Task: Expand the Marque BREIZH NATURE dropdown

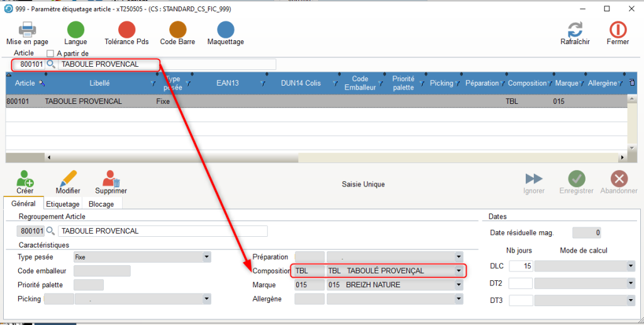Action: tap(458, 285)
